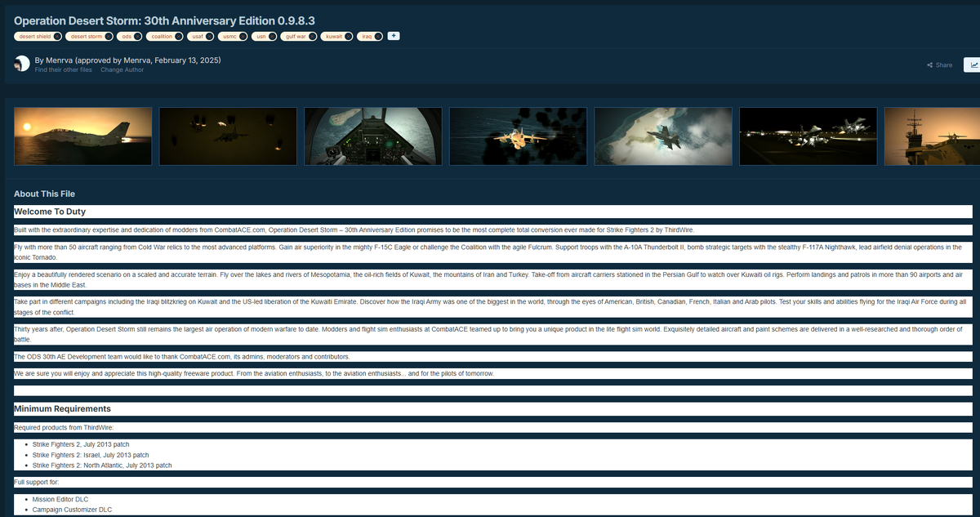Remove the "iraq" tag
The image size is (980, 517).
pyautogui.click(x=376, y=36)
